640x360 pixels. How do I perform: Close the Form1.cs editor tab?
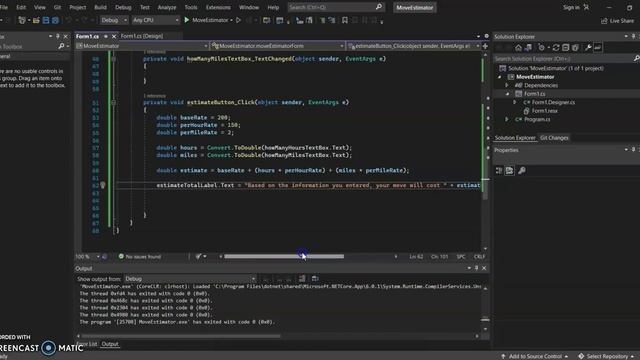point(114,36)
